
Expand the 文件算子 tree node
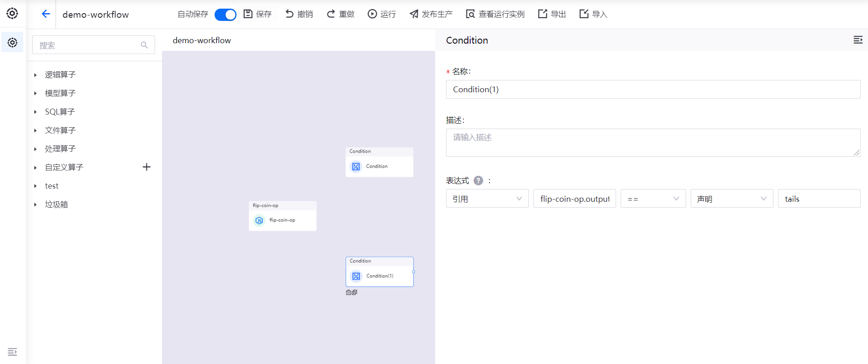click(35, 130)
